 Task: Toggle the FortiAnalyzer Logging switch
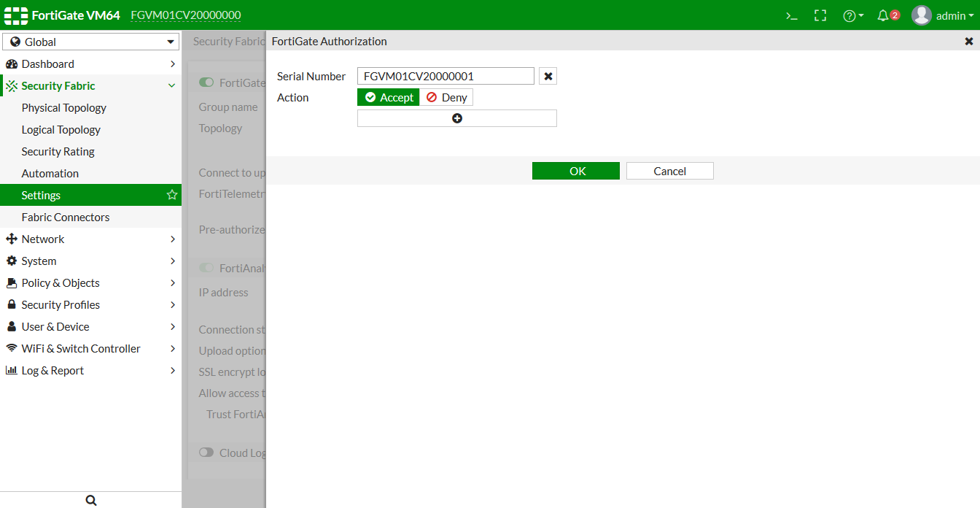point(206,268)
